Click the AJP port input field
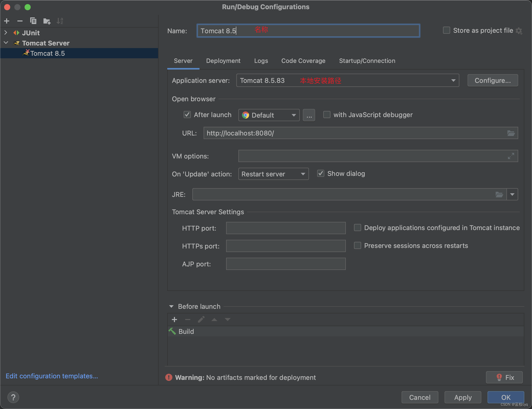 click(x=286, y=264)
